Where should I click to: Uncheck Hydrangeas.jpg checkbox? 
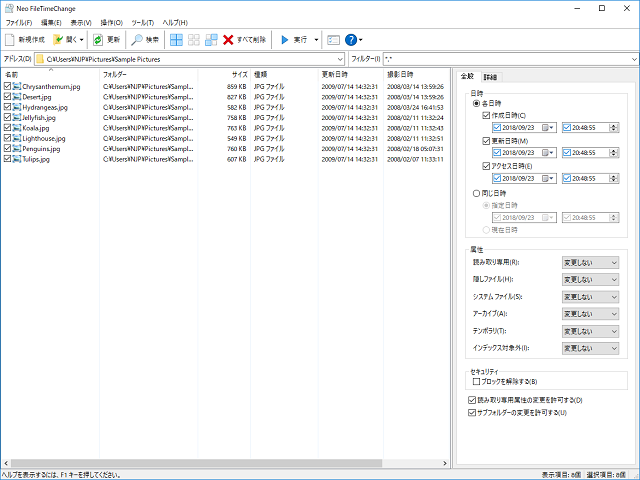click(7, 107)
